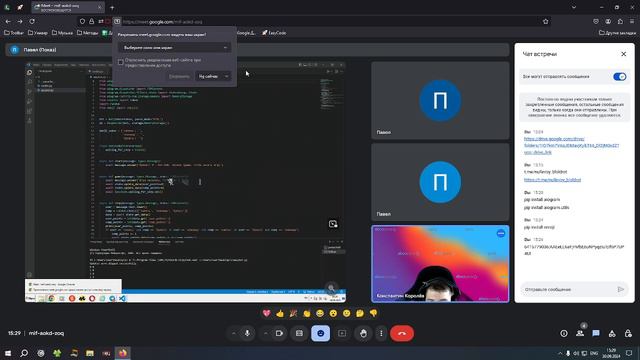Open the EasyCode bookmark

coord(274,33)
